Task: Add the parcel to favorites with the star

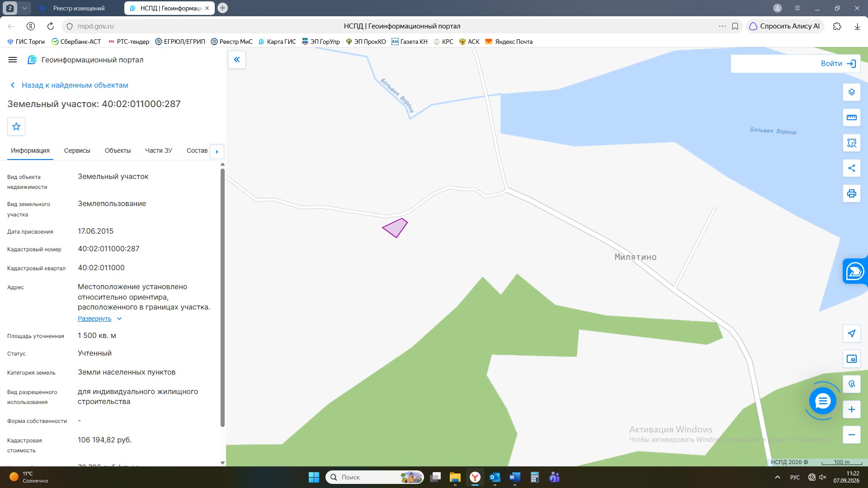Action: (16, 127)
